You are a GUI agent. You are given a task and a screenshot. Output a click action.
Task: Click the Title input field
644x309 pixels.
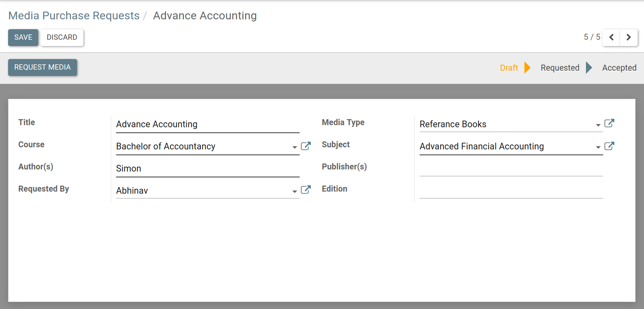(x=208, y=124)
